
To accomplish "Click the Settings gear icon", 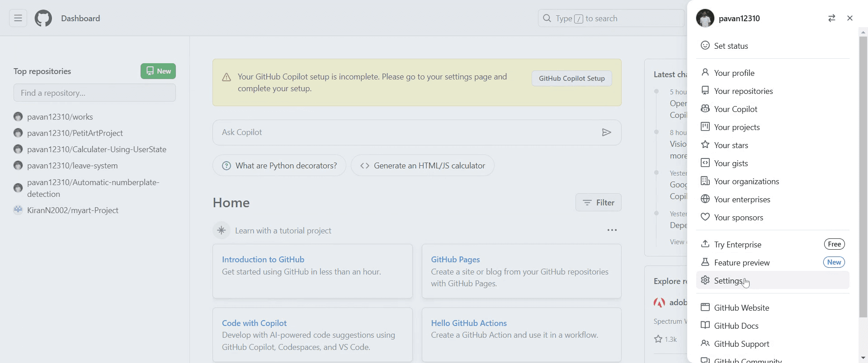I will click(705, 280).
